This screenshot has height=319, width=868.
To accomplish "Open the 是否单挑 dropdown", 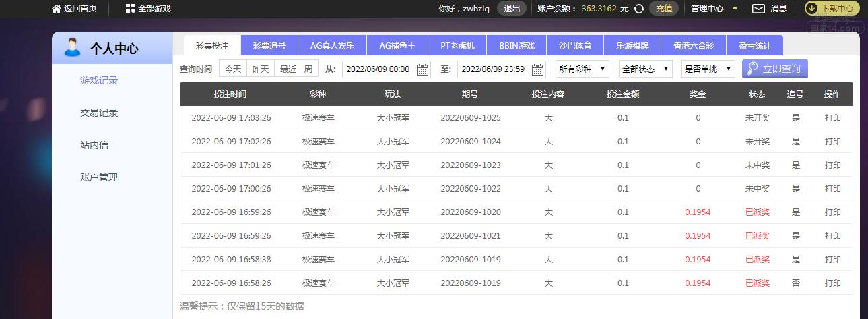I will tap(708, 69).
